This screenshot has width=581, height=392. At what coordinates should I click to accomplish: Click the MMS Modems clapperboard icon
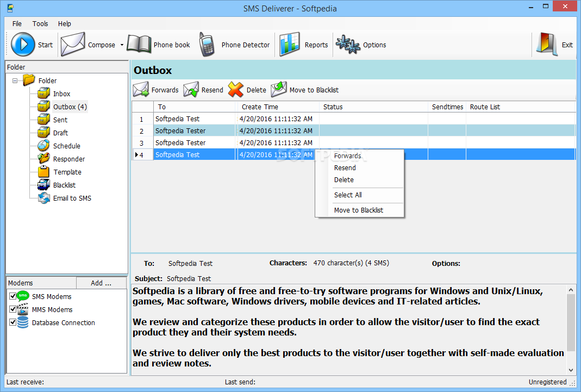[23, 309]
